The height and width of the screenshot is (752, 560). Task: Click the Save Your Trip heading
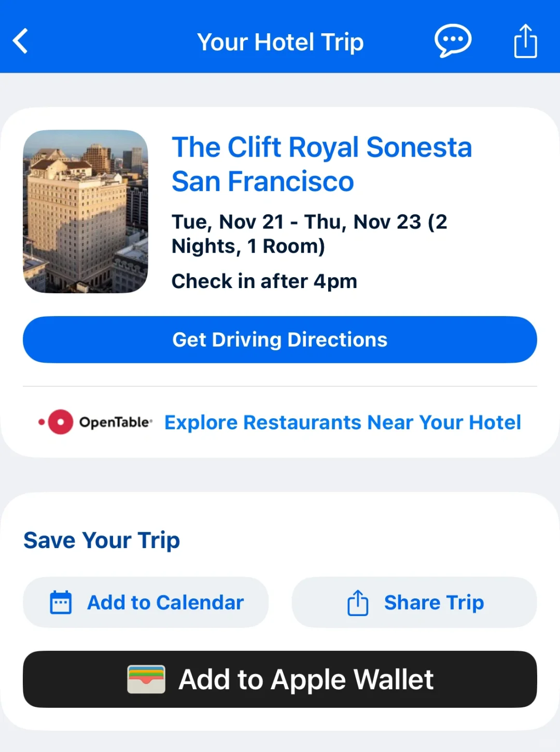(102, 540)
